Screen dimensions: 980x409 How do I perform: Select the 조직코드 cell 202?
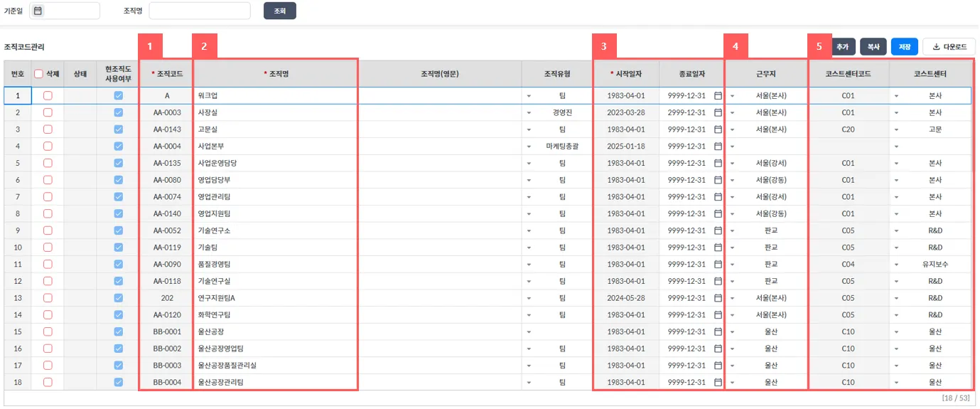point(166,298)
